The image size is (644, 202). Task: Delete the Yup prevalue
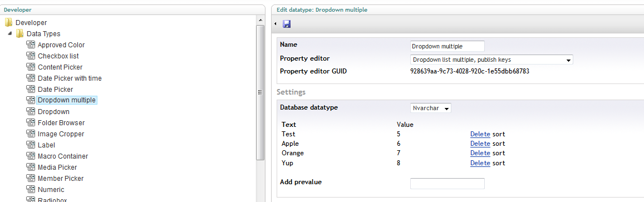pos(480,163)
